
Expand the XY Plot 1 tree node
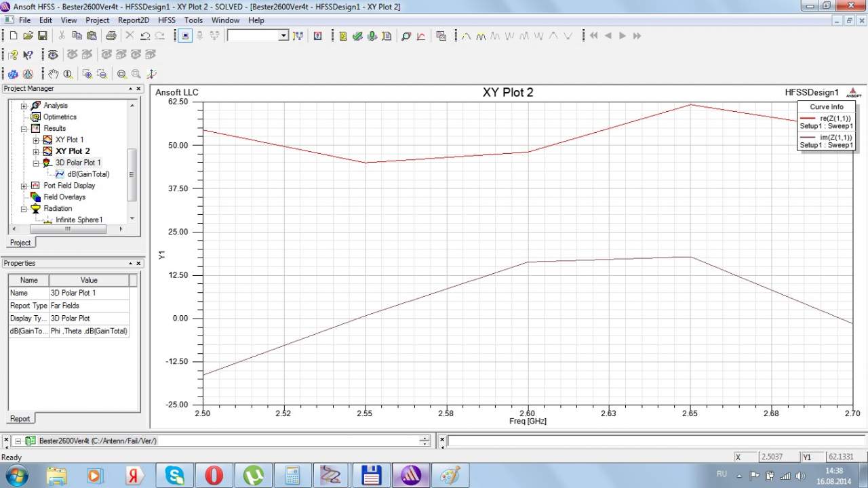tap(36, 140)
